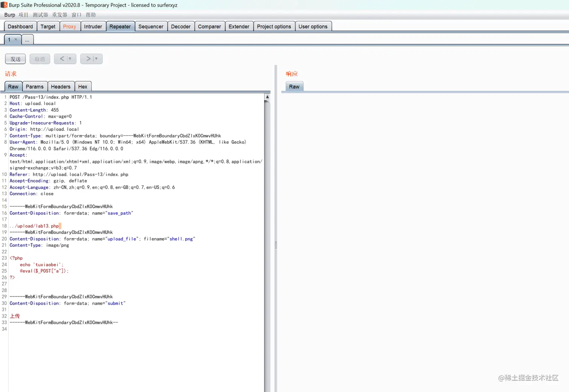Click the <?php opening tag line
This screenshot has height=392, width=569.
(16, 258)
